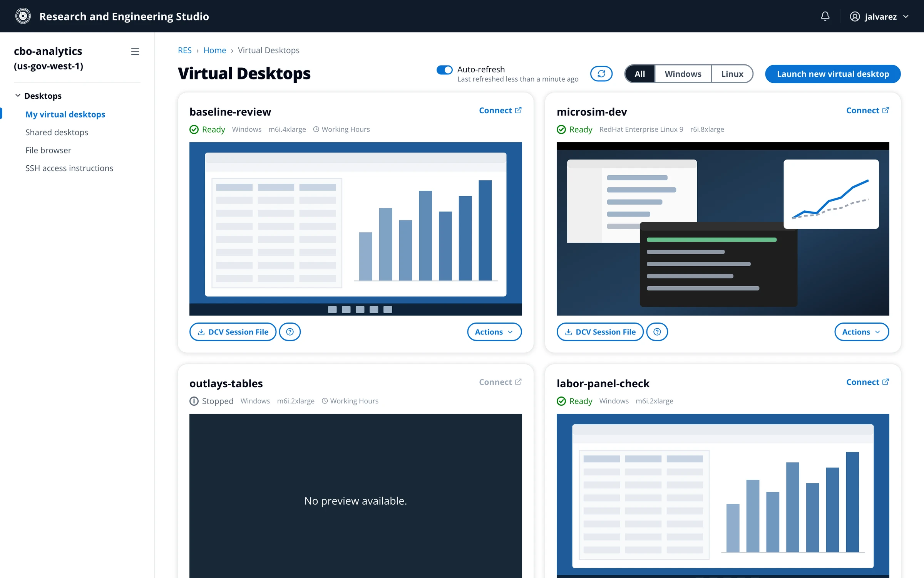Open Actions dropdown for baseline-review
Viewport: 924px width, 578px height.
click(494, 332)
